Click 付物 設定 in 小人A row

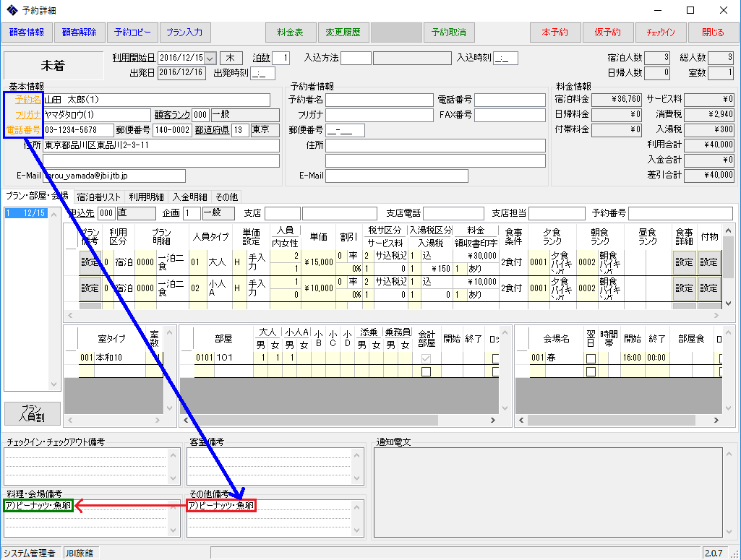pos(708,288)
